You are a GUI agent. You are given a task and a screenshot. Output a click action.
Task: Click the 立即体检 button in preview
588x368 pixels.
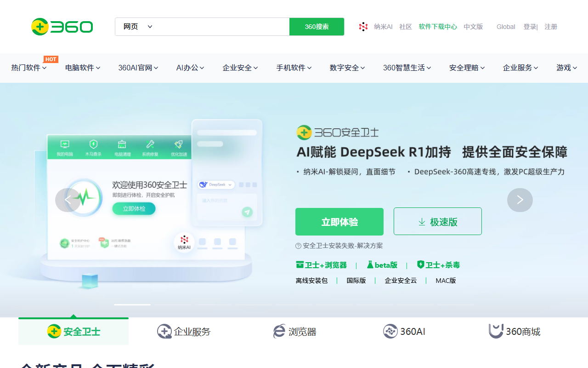tap(134, 209)
